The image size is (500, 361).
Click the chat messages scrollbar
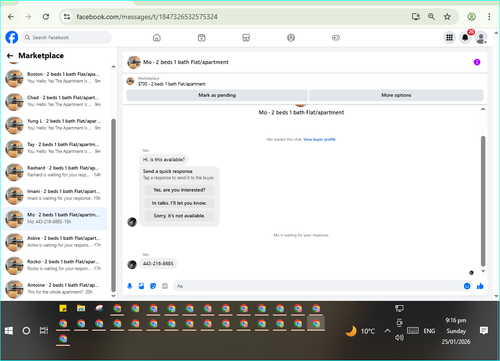point(483,201)
